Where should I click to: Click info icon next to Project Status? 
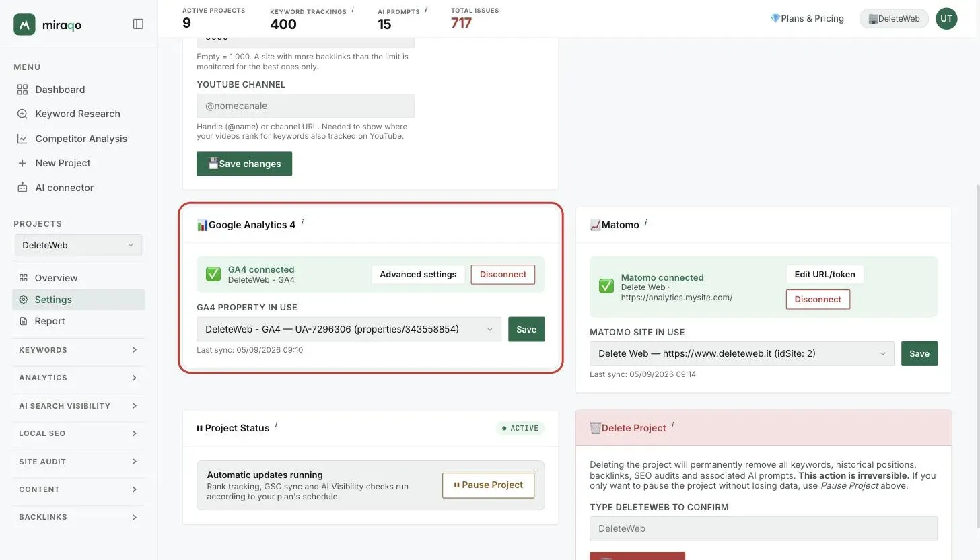(276, 425)
